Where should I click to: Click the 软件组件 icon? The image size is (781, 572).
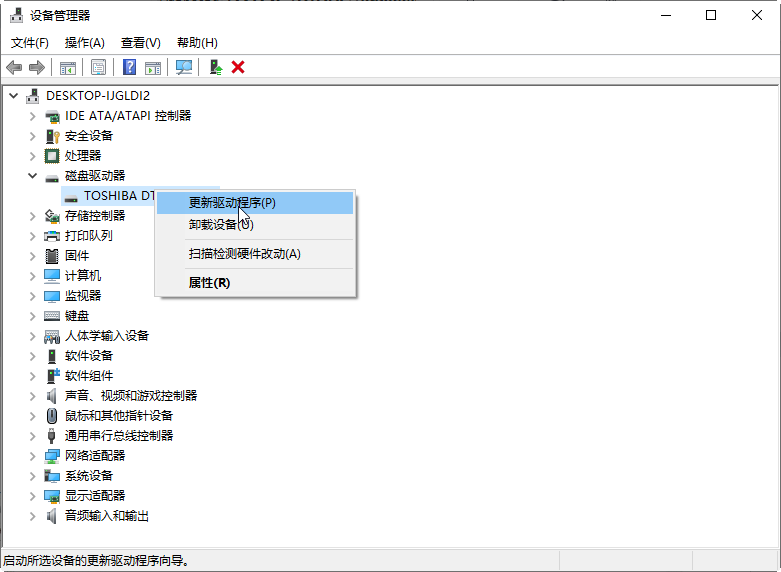click(x=52, y=376)
